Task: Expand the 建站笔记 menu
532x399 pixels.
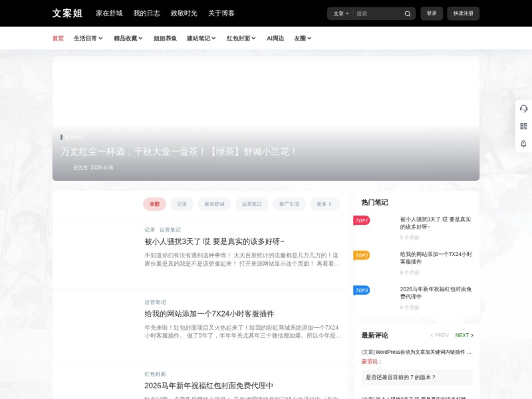Action: (201, 39)
